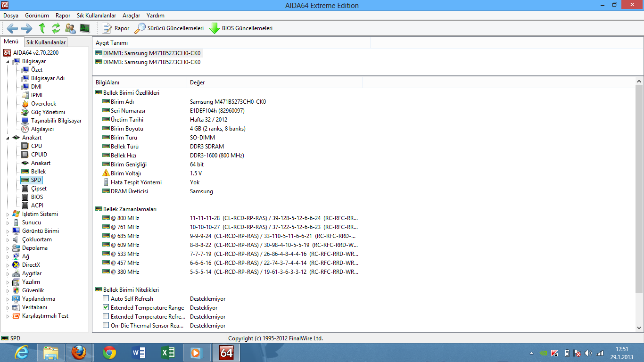644x362 pixels.
Task: Click the Güç Yönetimi icon
Action: point(25,112)
